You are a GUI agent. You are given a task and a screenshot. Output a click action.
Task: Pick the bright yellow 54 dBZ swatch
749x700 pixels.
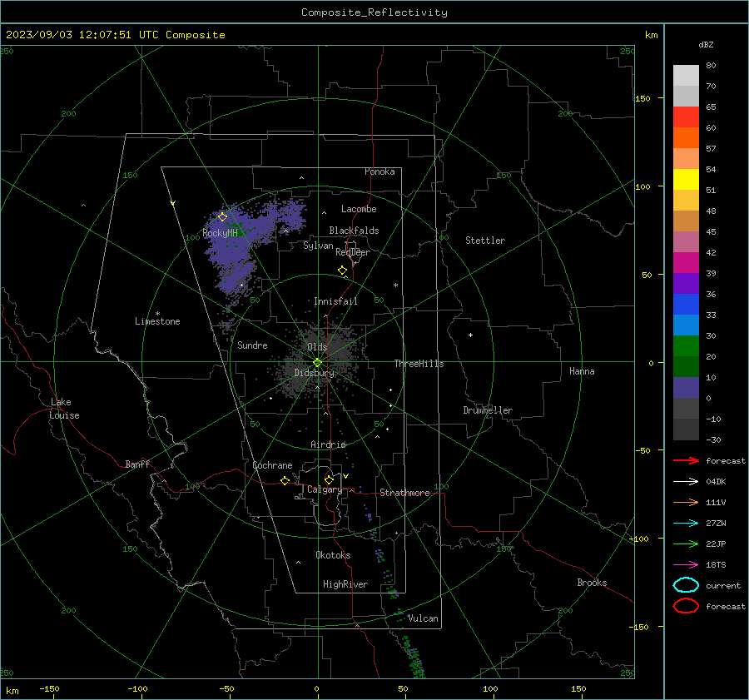pyautogui.click(x=686, y=180)
